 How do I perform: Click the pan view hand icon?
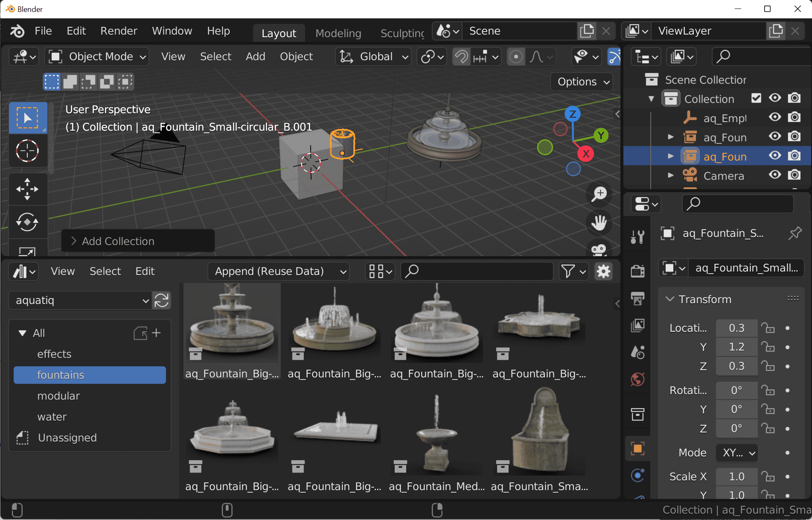point(599,222)
